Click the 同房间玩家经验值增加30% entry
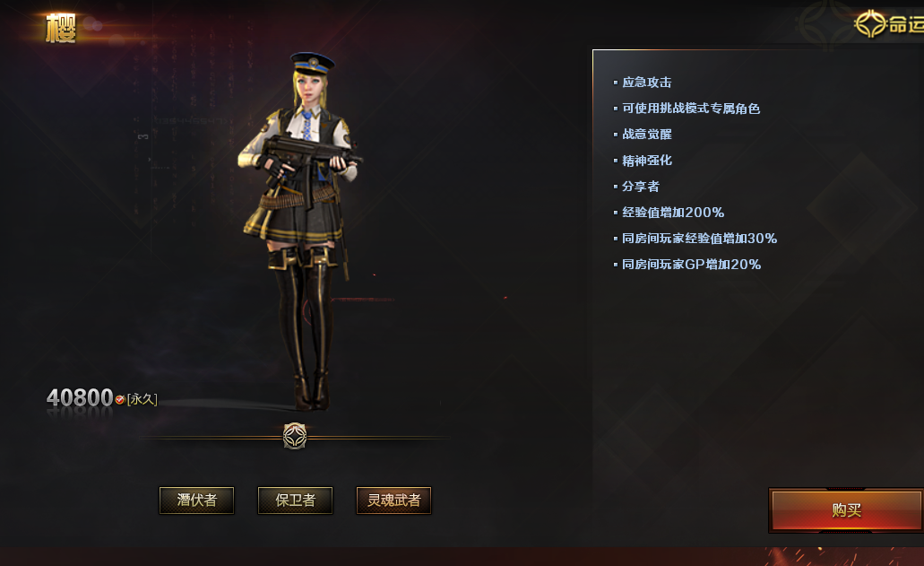924x566 pixels. (x=699, y=239)
